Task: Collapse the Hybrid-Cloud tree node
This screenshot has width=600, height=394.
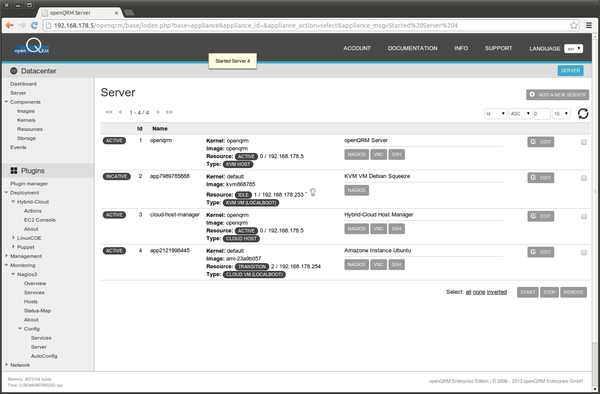Action: tap(13, 202)
